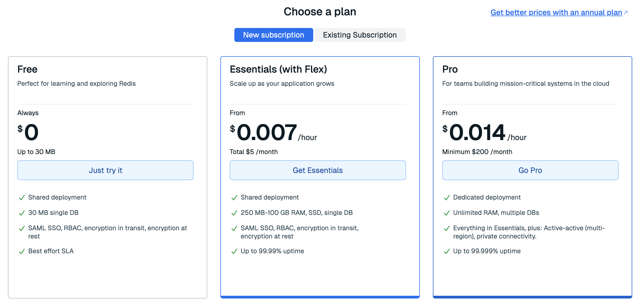644x307 pixels.
Task: Select the Pro plan card heading
Action: [x=450, y=69]
